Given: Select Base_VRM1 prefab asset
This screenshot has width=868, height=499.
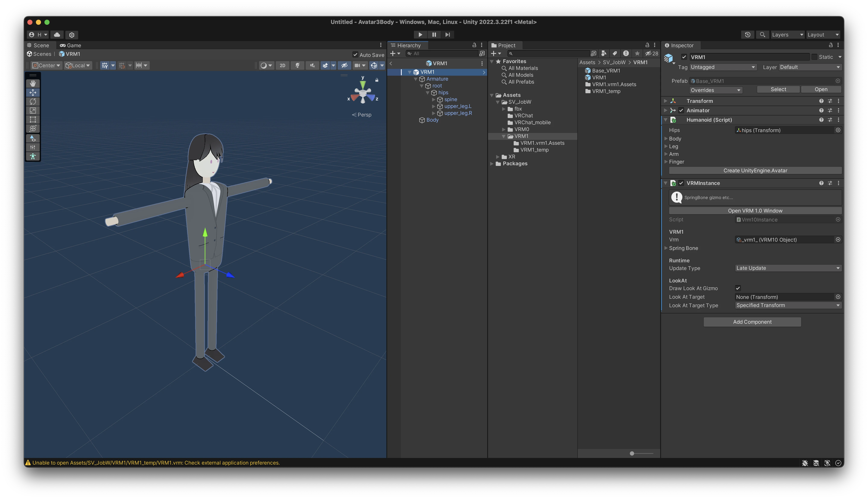Looking at the screenshot, I should 606,71.
